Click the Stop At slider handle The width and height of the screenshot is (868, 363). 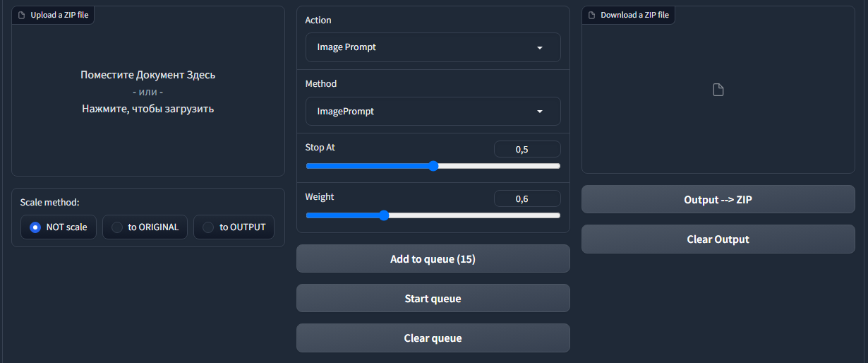tap(433, 166)
